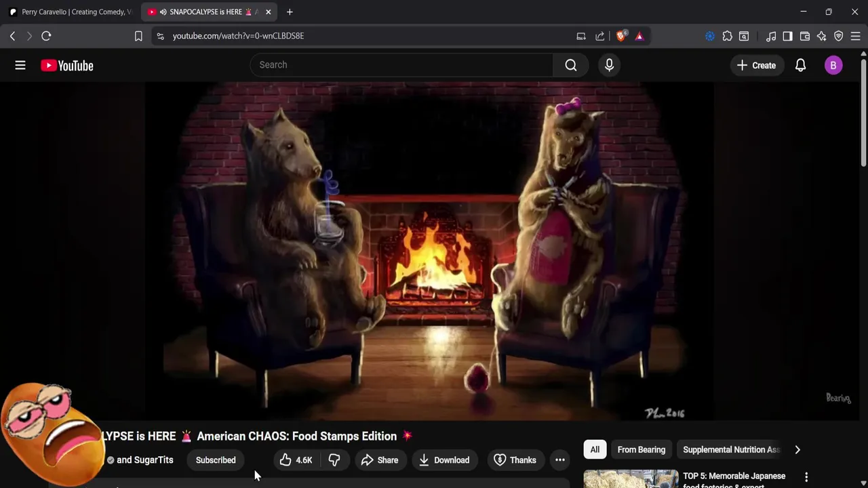Share the video
This screenshot has width=868, height=488.
[x=380, y=460]
